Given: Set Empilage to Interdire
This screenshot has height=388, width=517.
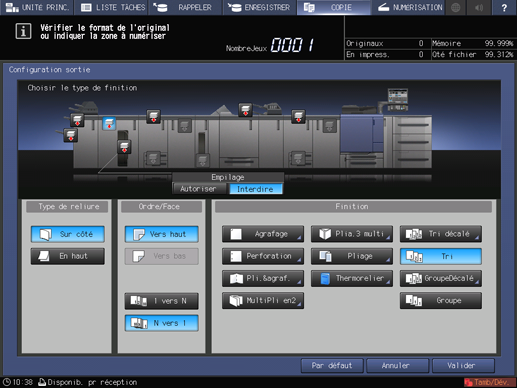Looking at the screenshot, I should pyautogui.click(x=255, y=189).
